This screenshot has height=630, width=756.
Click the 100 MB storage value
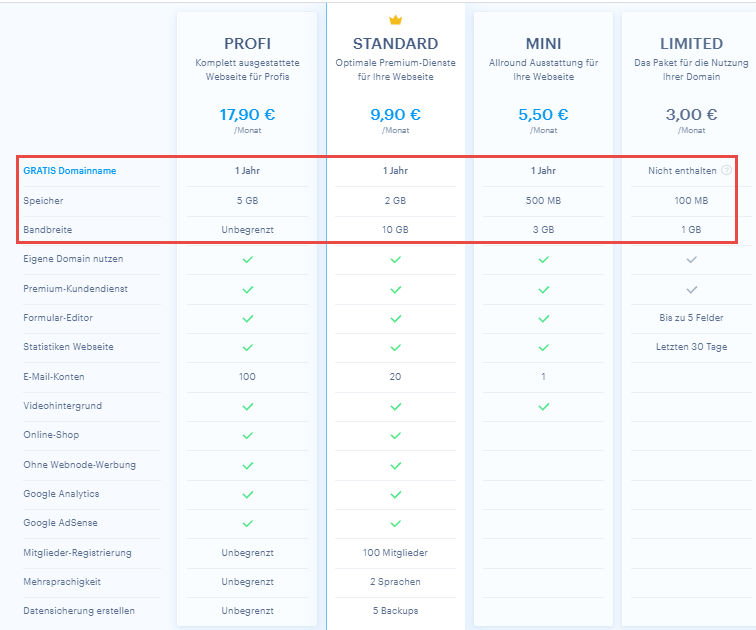pyautogui.click(x=691, y=201)
